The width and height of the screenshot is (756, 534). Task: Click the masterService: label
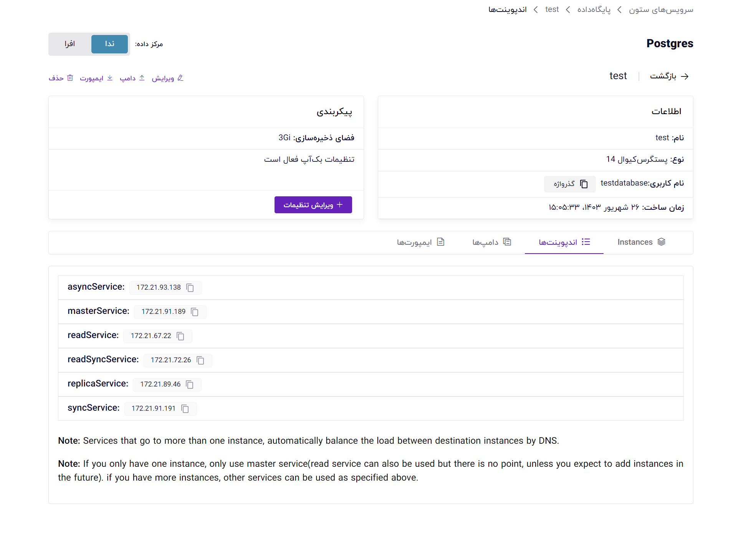pos(99,311)
